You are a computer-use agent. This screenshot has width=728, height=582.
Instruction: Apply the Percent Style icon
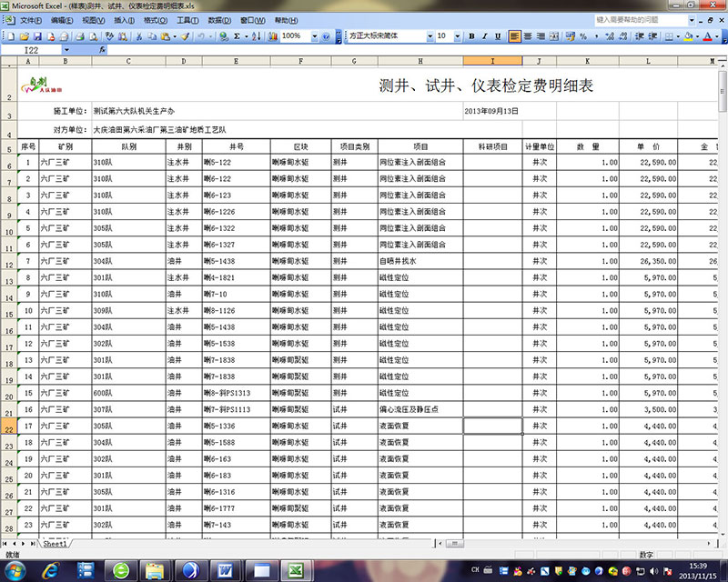pos(582,35)
